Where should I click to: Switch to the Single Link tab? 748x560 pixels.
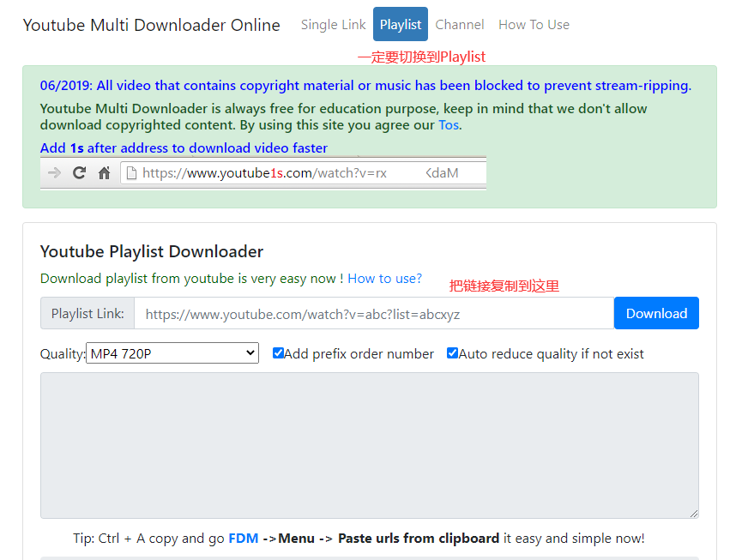tap(333, 25)
